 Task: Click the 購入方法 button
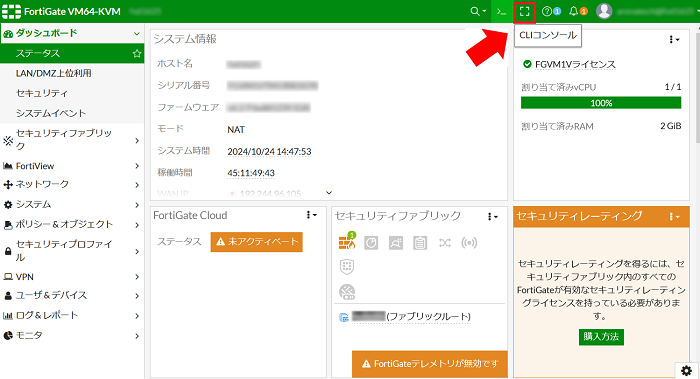pos(601,337)
